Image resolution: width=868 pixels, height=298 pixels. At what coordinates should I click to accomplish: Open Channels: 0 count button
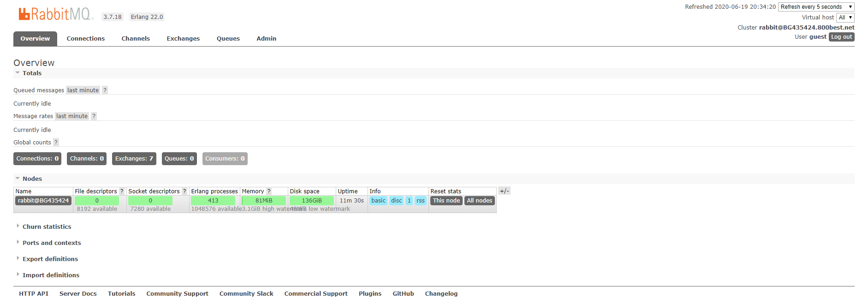[x=87, y=159]
